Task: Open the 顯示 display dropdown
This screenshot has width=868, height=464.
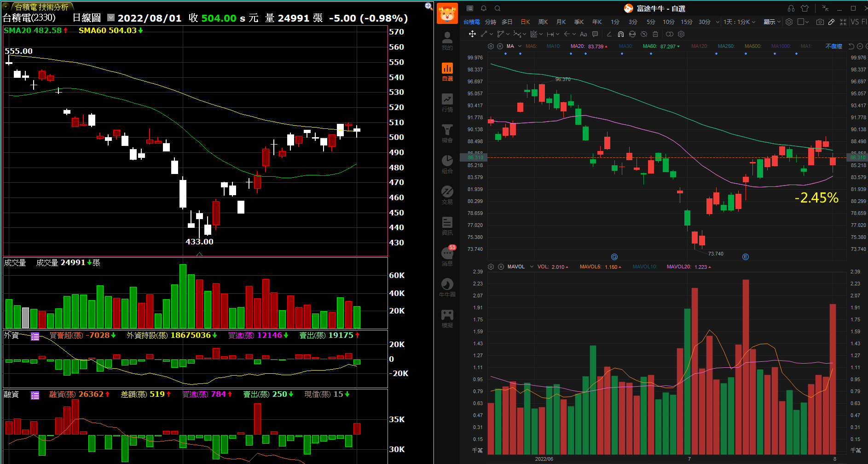Action: click(772, 22)
